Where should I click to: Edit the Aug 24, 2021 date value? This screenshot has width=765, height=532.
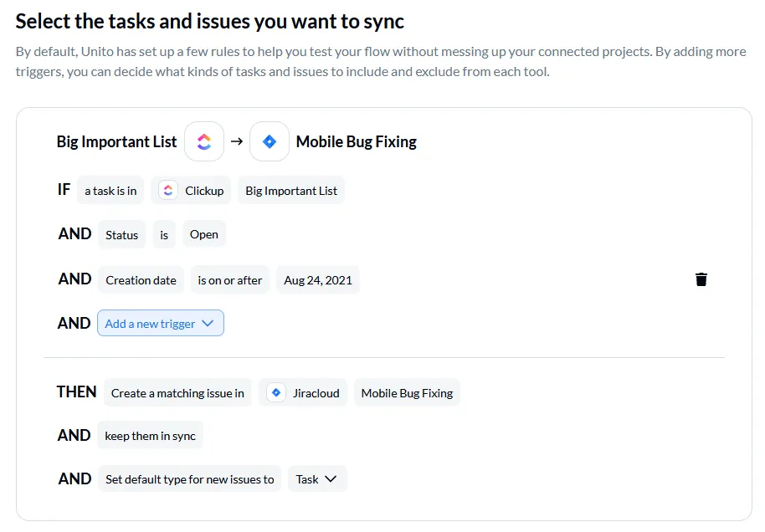(x=318, y=280)
